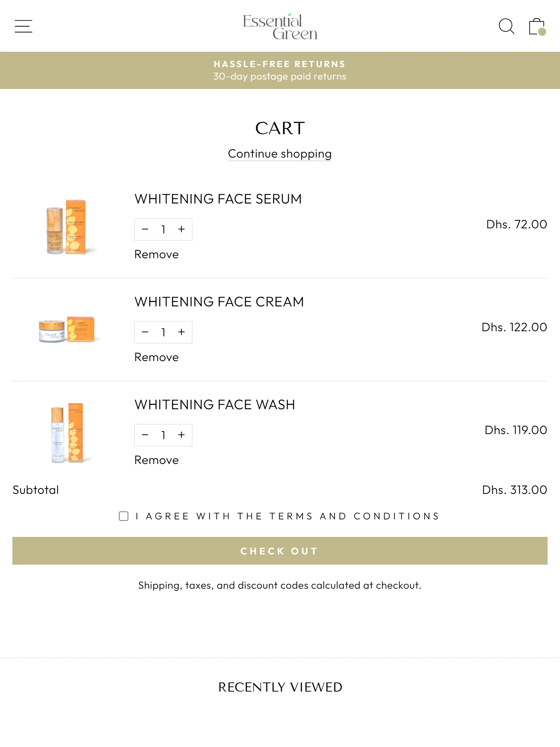
Task: Increase Whitening Face Wash quantity
Action: tap(182, 435)
